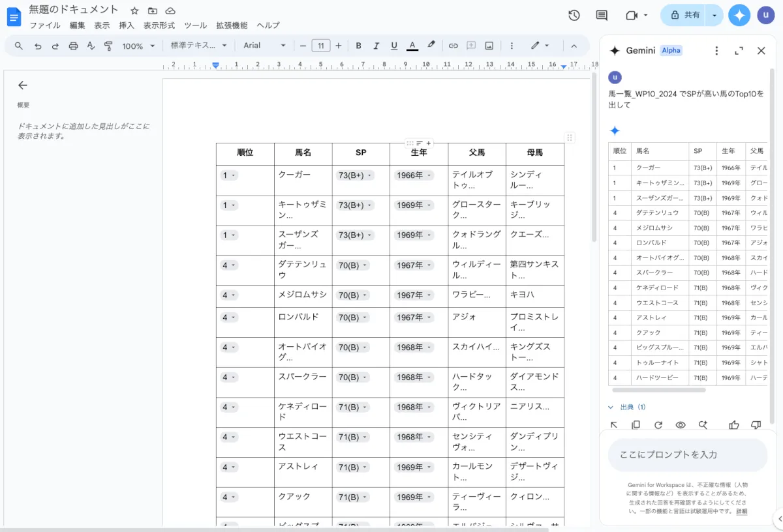Screen dimensions: 783x532
Task: Open the 拡張機能 menu
Action: (232, 25)
